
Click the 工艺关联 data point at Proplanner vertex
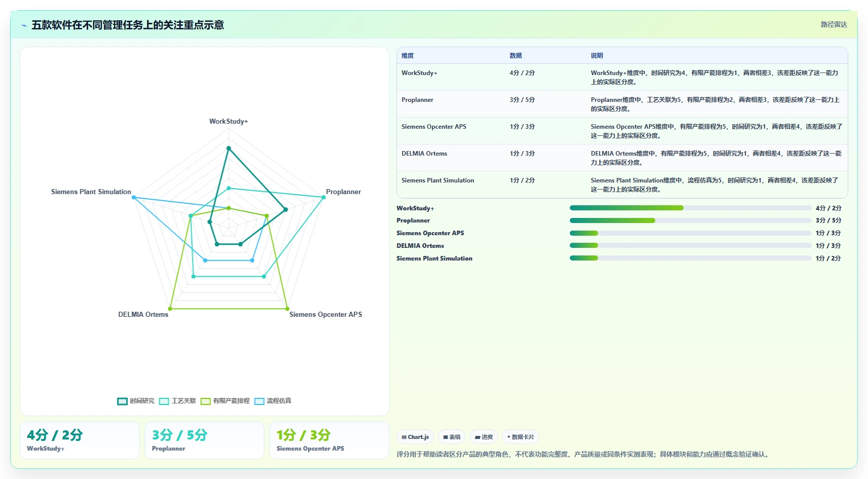(x=324, y=197)
